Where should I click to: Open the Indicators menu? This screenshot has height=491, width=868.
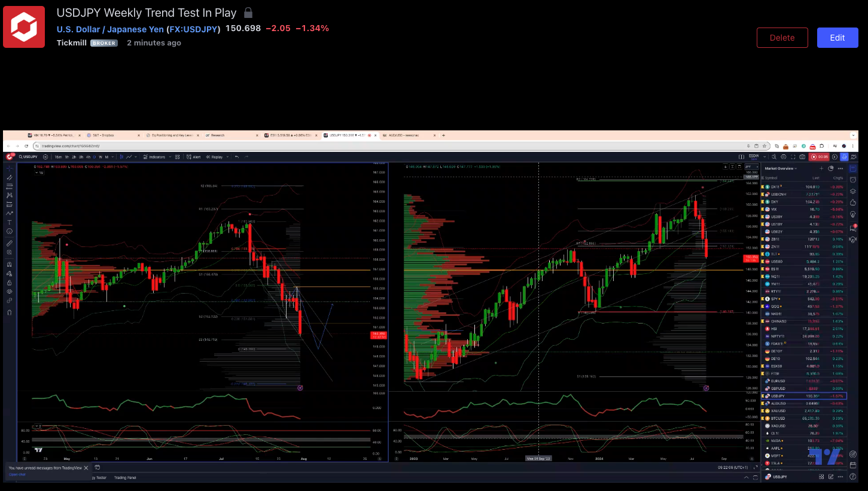[154, 157]
